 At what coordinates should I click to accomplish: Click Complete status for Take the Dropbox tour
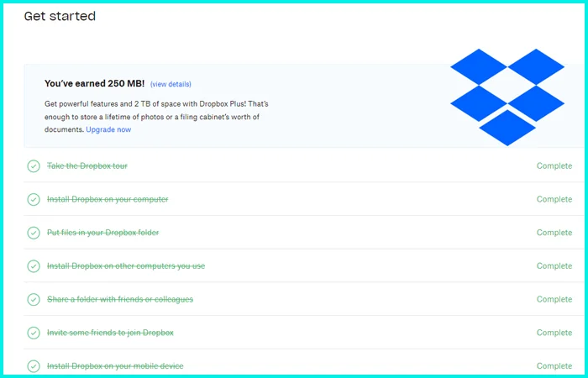(x=554, y=165)
